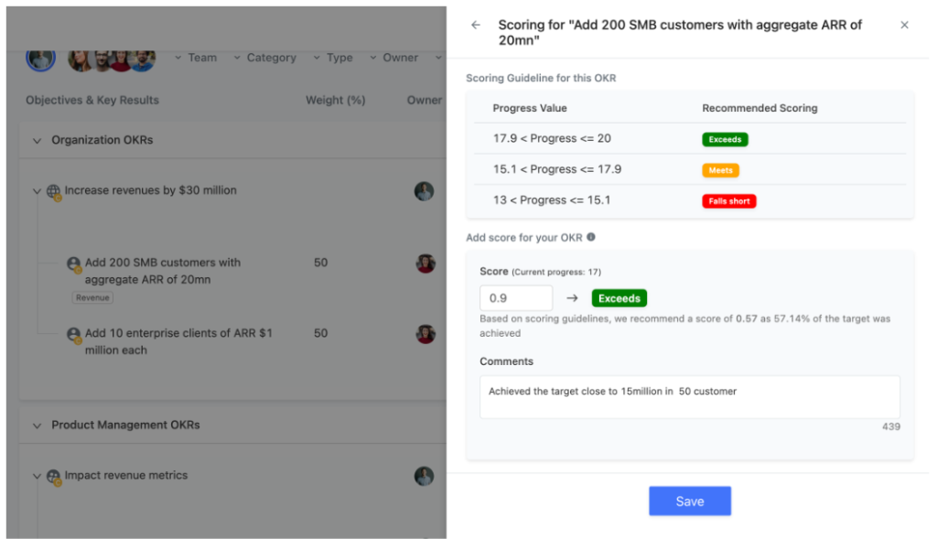Click the globe icon beside Increase revenues objective
The height and width of the screenshot is (560, 937).
[x=54, y=192]
